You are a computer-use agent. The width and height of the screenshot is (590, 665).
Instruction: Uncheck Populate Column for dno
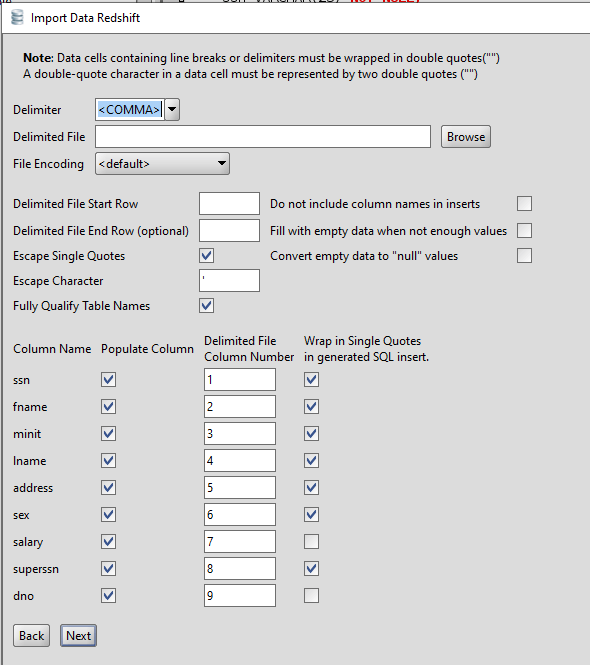pos(109,595)
